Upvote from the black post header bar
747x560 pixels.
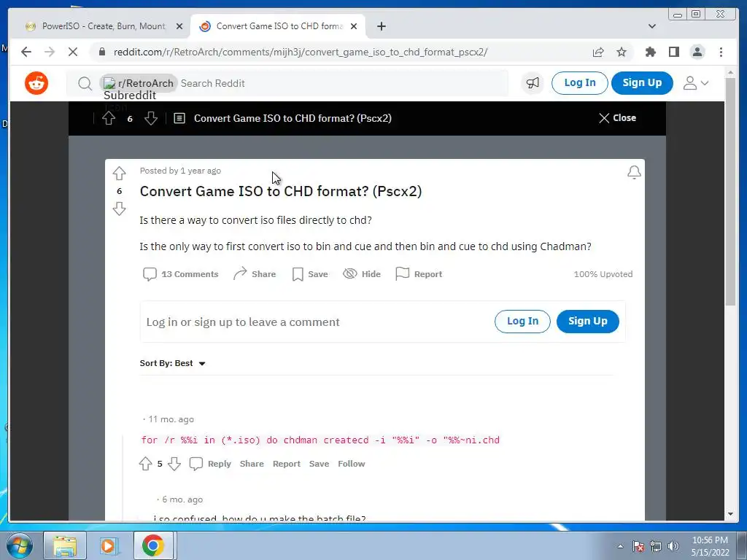[x=109, y=118]
